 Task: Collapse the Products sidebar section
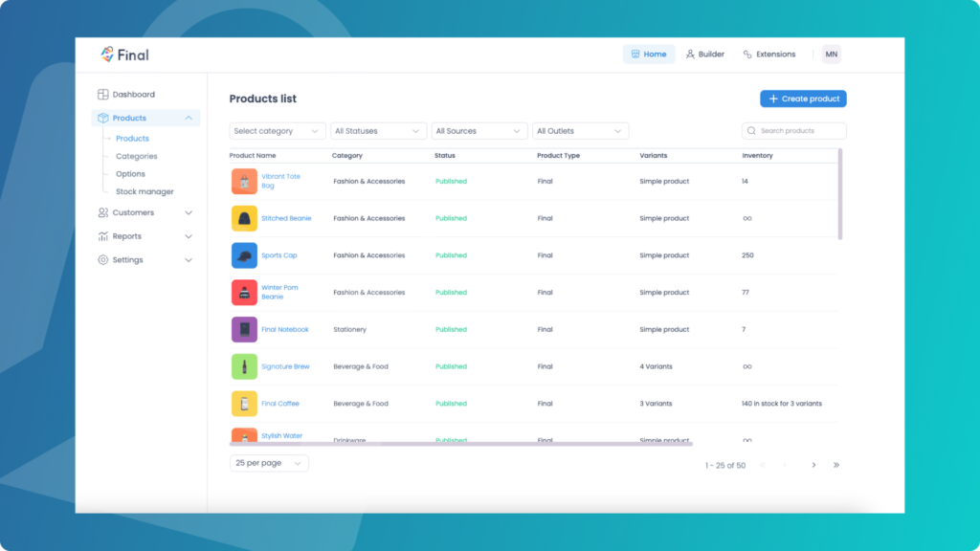(x=189, y=118)
